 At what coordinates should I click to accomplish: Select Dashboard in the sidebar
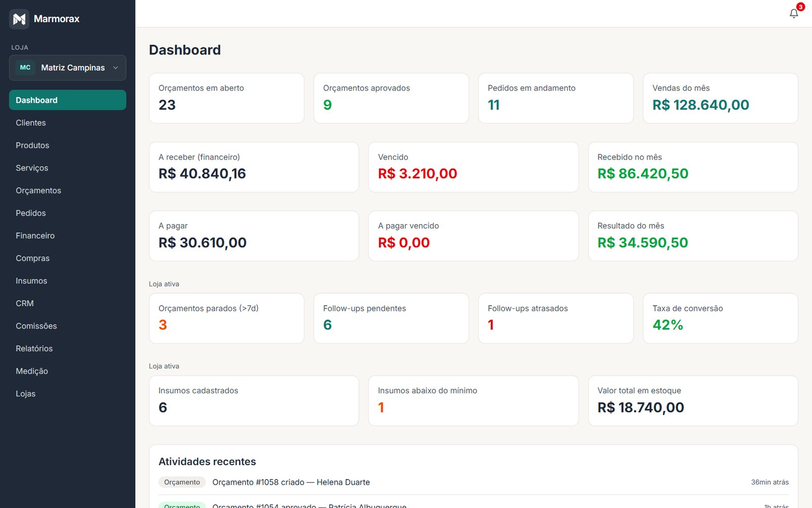(x=67, y=100)
